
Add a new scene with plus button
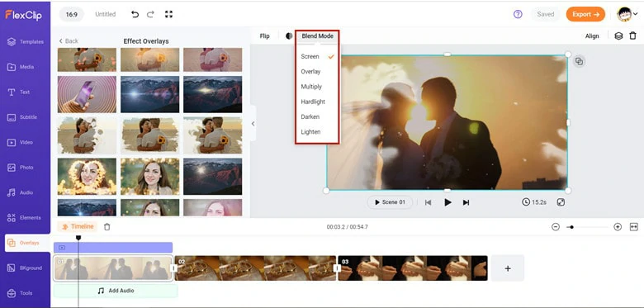coord(508,268)
